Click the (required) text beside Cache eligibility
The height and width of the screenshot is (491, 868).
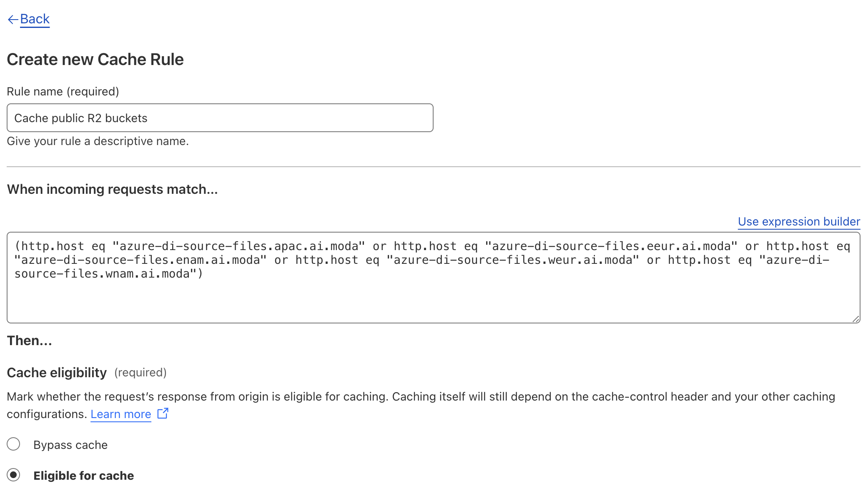point(140,373)
